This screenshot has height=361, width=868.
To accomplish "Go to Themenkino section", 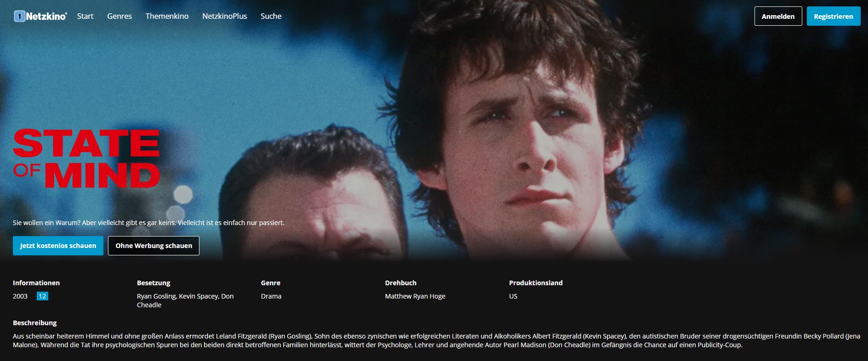I will click(167, 16).
